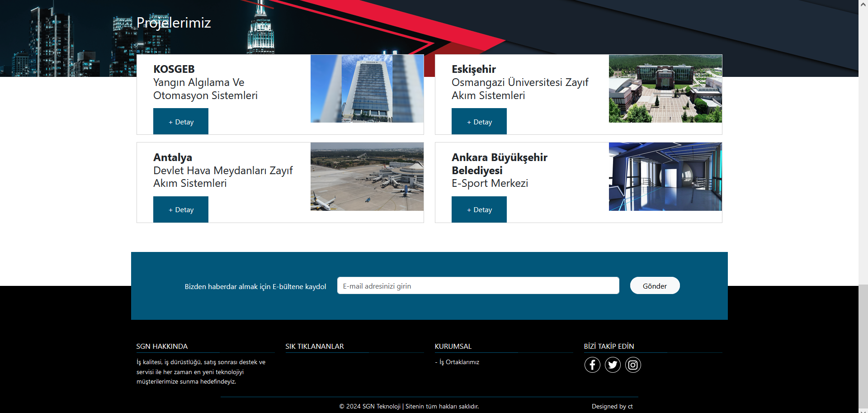Click the Eskişehir university aerial photo
The width and height of the screenshot is (868, 413).
click(x=665, y=89)
